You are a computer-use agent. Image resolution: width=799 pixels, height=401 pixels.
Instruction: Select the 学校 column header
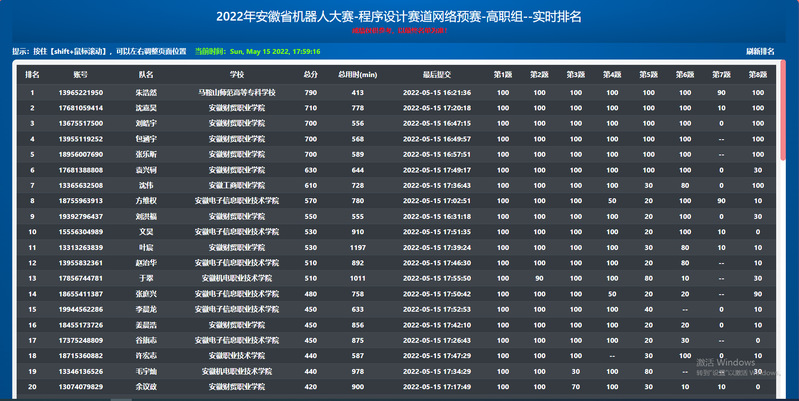point(237,75)
